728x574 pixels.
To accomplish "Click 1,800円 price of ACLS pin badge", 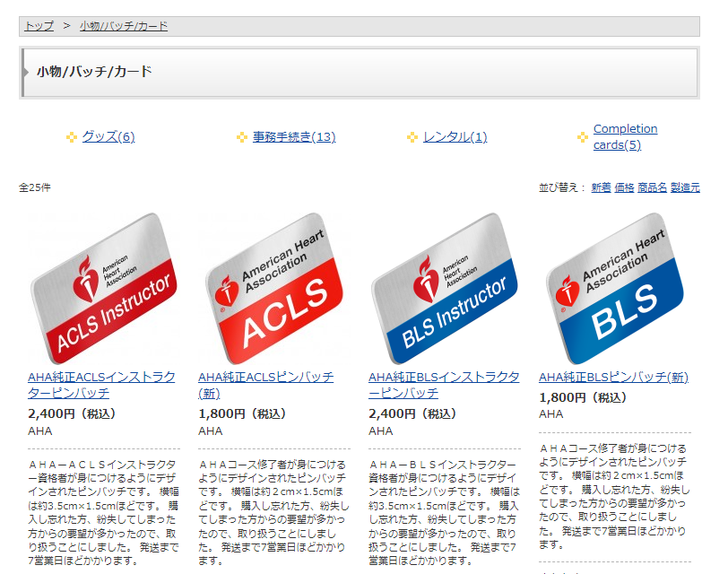I will (242, 413).
